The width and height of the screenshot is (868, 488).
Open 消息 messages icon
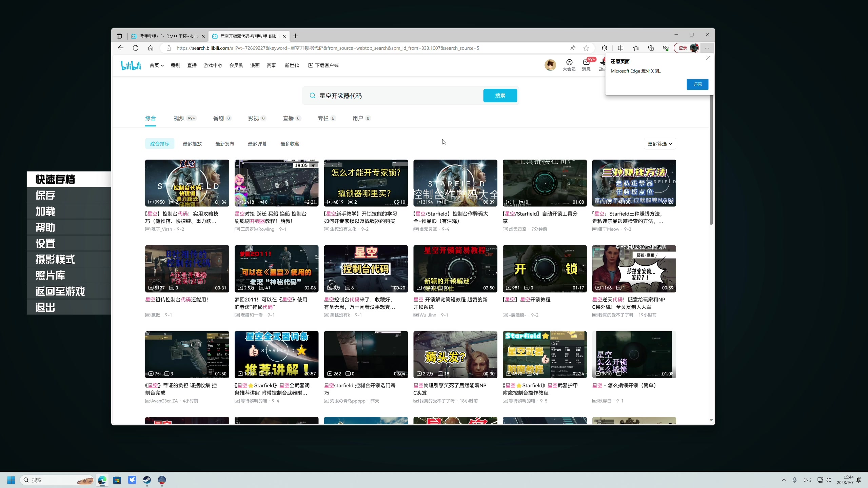point(586,65)
